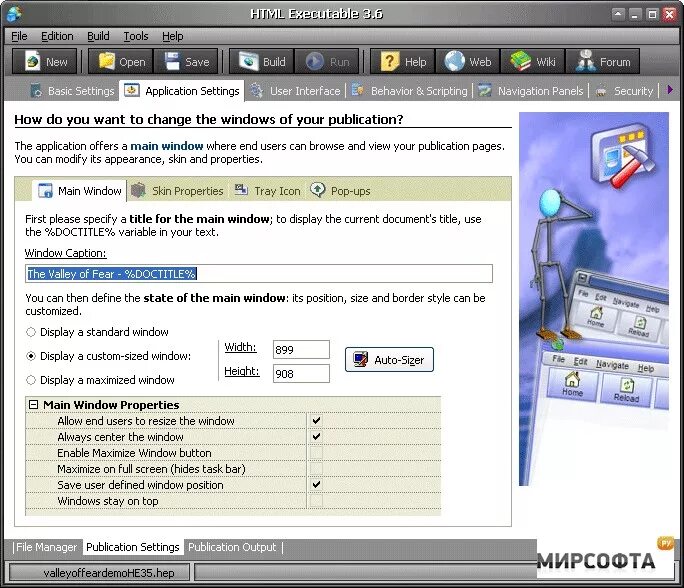
Task: Uncheck Always center the window
Action: 317,437
